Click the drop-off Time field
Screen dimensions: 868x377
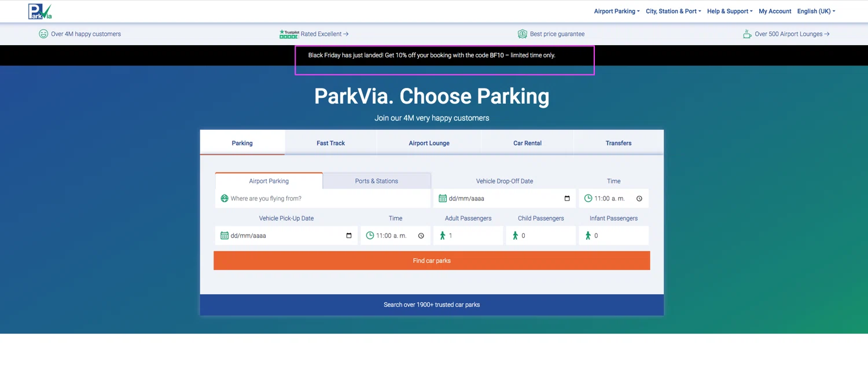[613, 199]
